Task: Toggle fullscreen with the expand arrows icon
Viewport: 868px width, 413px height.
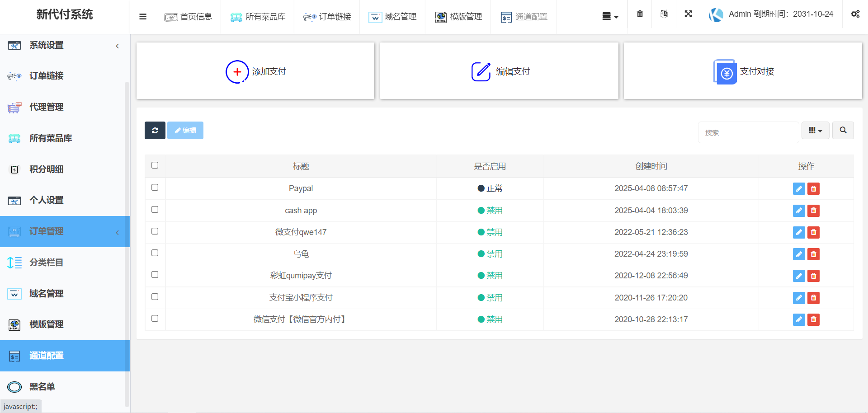Action: [688, 14]
